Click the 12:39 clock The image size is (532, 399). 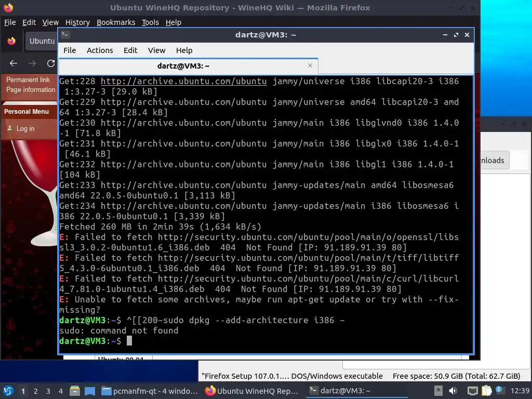[520, 391]
